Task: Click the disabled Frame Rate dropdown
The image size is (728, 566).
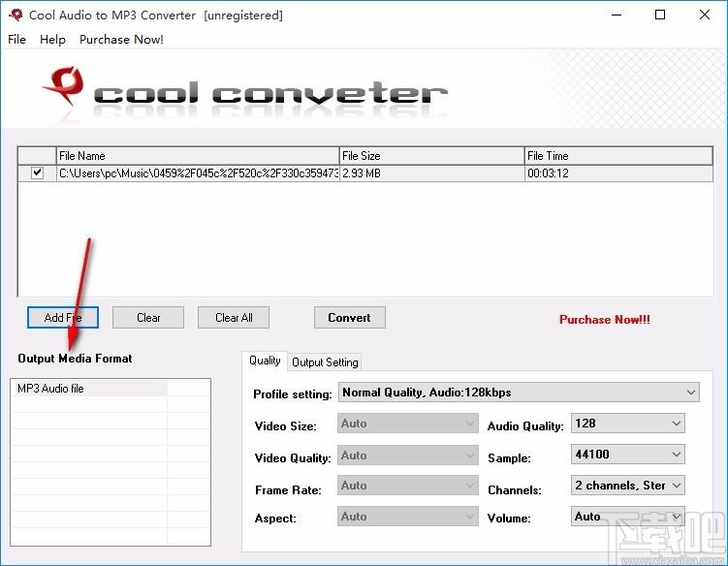Action: tap(408, 486)
